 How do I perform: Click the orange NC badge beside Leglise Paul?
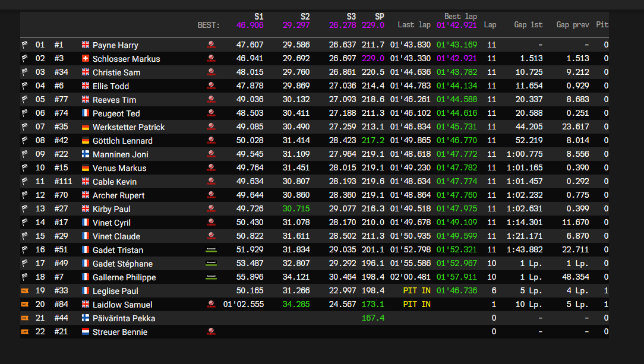point(25,291)
